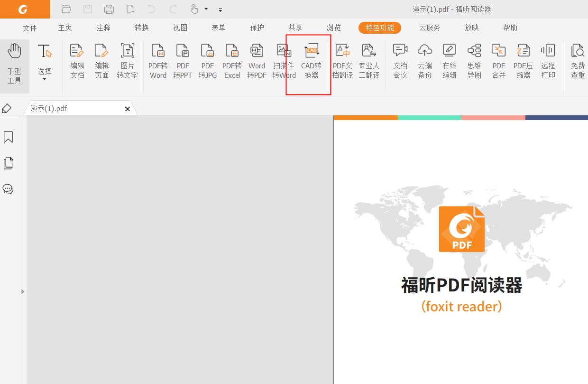Screen dimensions: 588x384
Task: Open the bookmarks panel in the sidebar
Action: [x=8, y=137]
